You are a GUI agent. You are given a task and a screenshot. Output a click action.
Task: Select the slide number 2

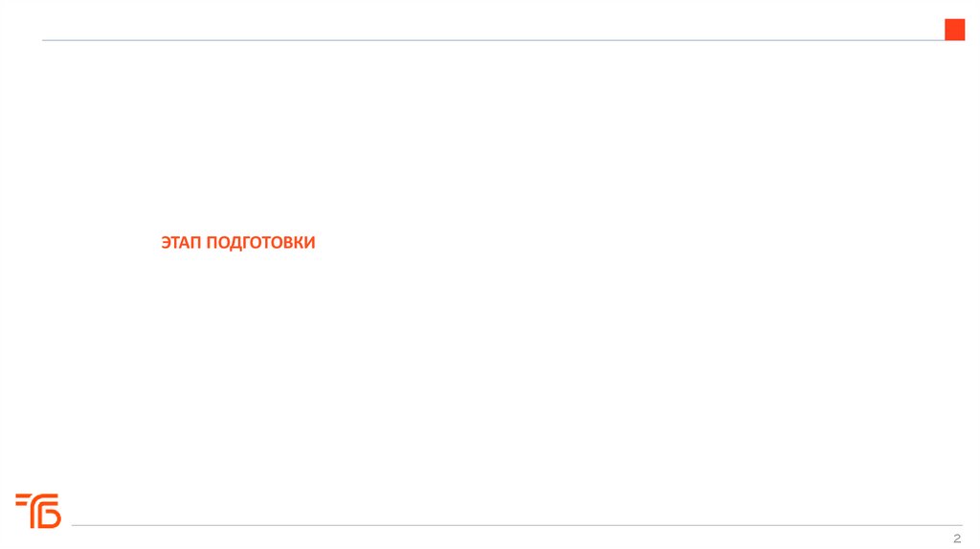(x=956, y=538)
